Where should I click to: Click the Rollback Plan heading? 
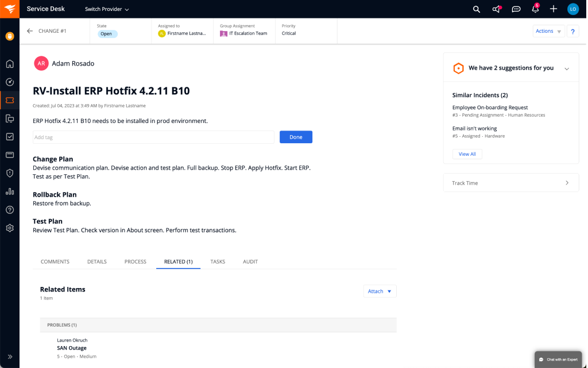55,194
